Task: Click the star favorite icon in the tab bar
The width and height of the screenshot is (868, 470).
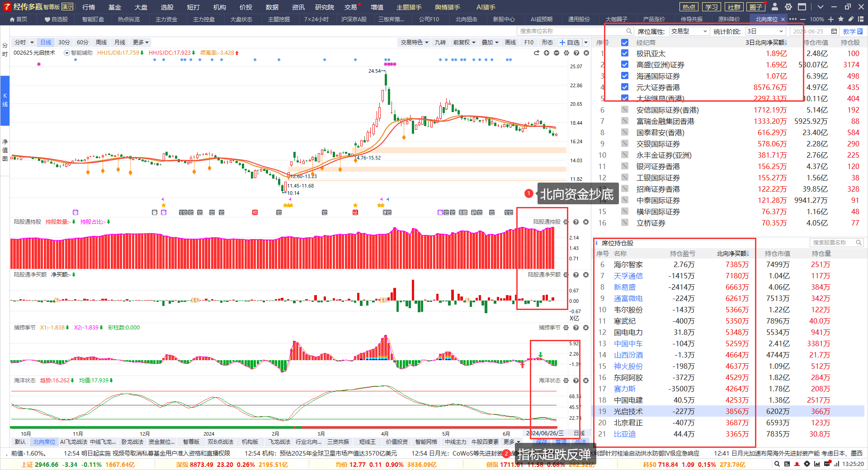Action: click(841, 19)
